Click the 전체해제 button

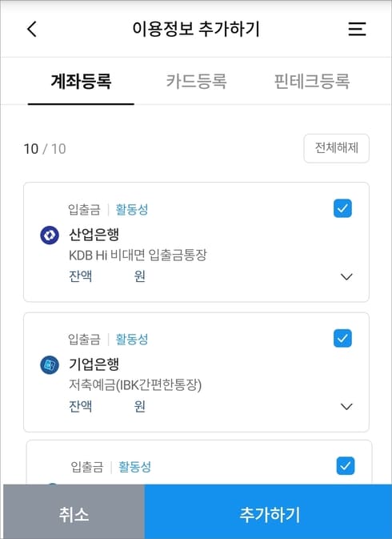pos(336,148)
